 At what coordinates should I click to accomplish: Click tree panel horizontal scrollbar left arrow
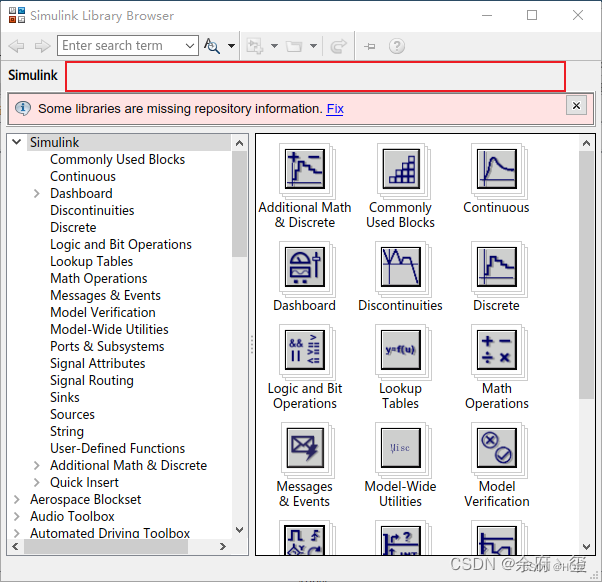pyautogui.click(x=15, y=546)
